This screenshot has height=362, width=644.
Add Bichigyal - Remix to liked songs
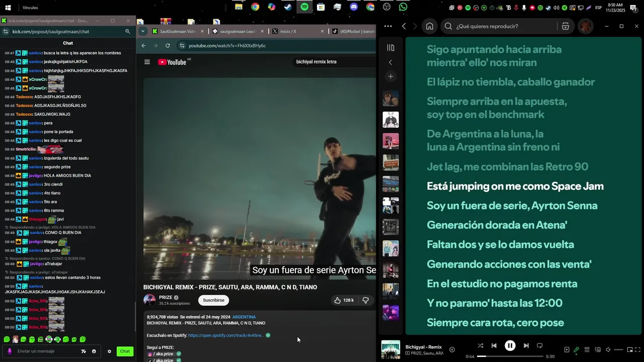(452, 349)
